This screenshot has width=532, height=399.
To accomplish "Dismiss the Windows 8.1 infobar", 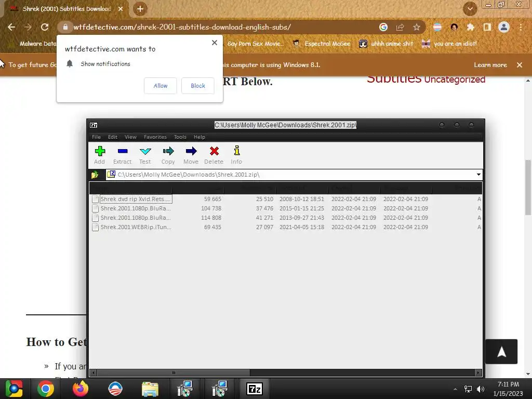I will (520, 65).
